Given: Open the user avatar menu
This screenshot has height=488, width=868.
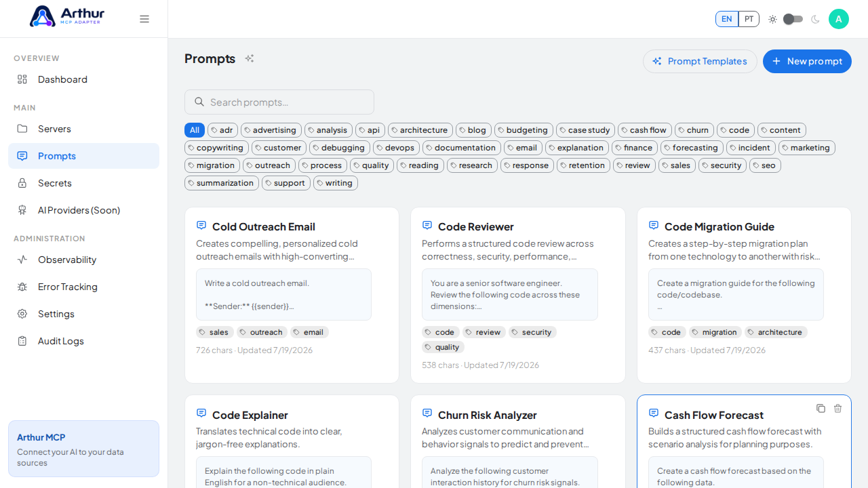Looking at the screenshot, I should [x=839, y=19].
